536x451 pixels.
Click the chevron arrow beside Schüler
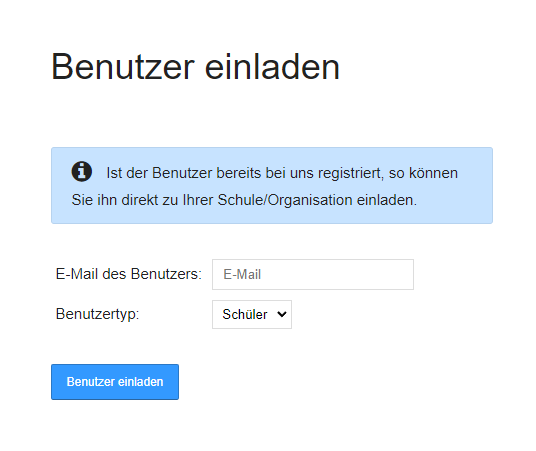click(x=282, y=314)
